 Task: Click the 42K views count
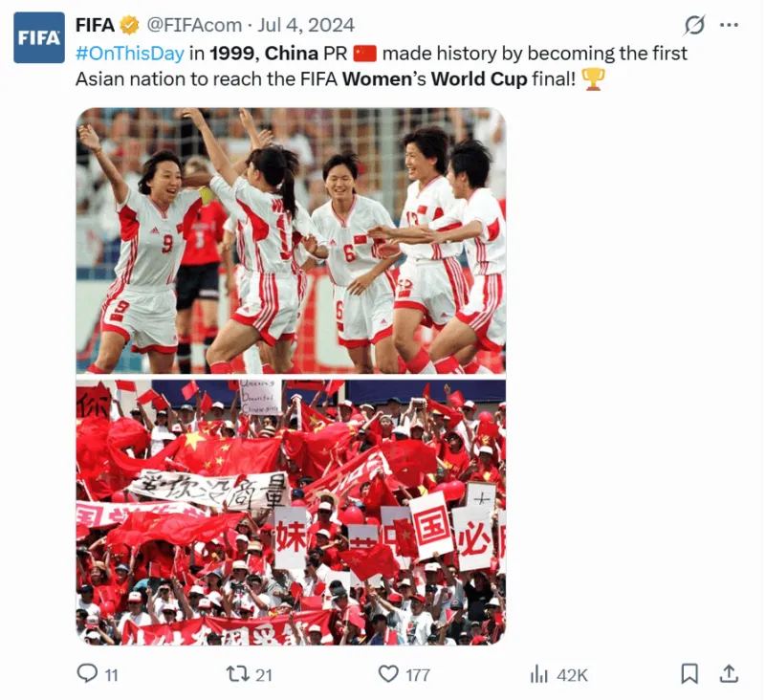[572, 675]
